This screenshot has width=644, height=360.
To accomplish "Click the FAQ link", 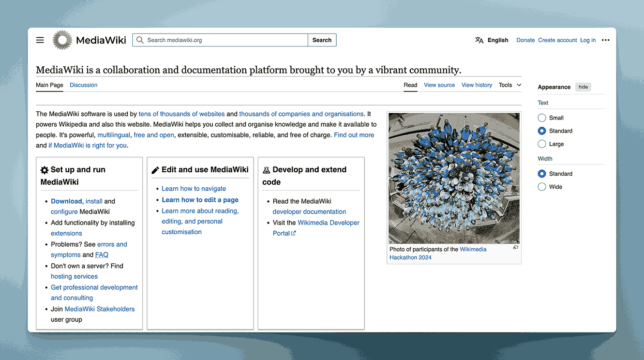I will point(102,255).
